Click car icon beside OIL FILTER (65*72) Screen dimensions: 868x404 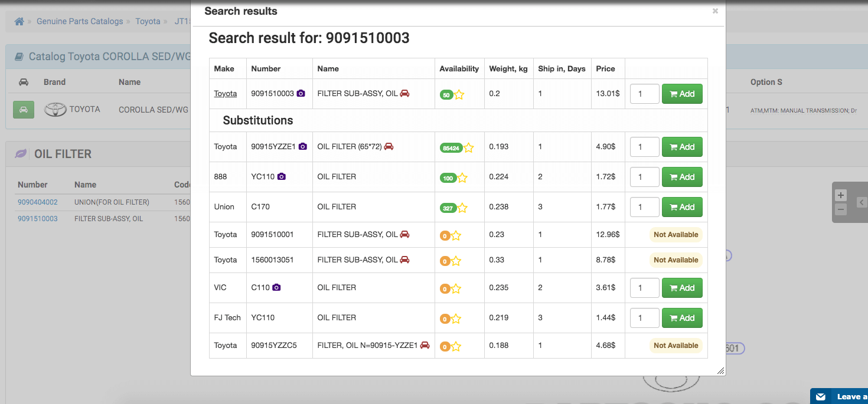click(389, 146)
